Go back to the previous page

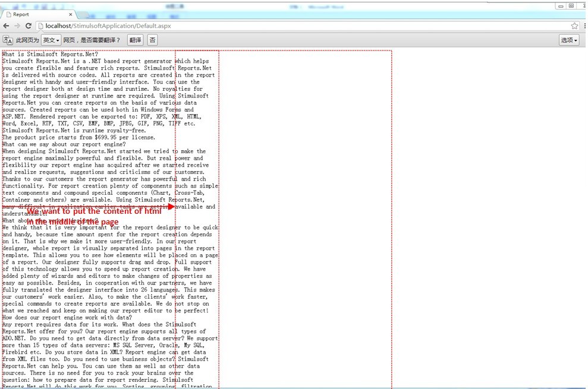[6, 26]
